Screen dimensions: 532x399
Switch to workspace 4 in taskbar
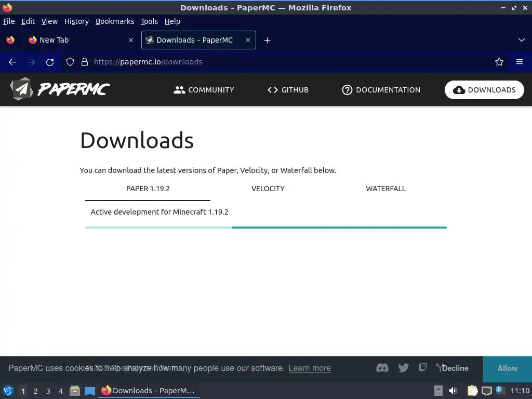pos(61,391)
